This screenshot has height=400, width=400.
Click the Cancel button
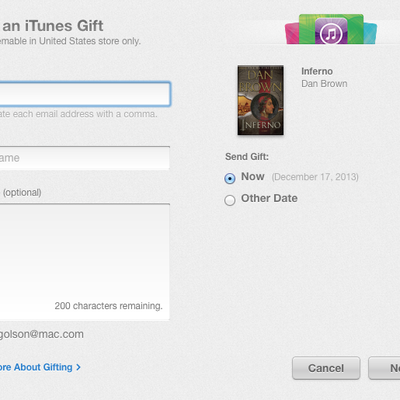[x=326, y=368]
